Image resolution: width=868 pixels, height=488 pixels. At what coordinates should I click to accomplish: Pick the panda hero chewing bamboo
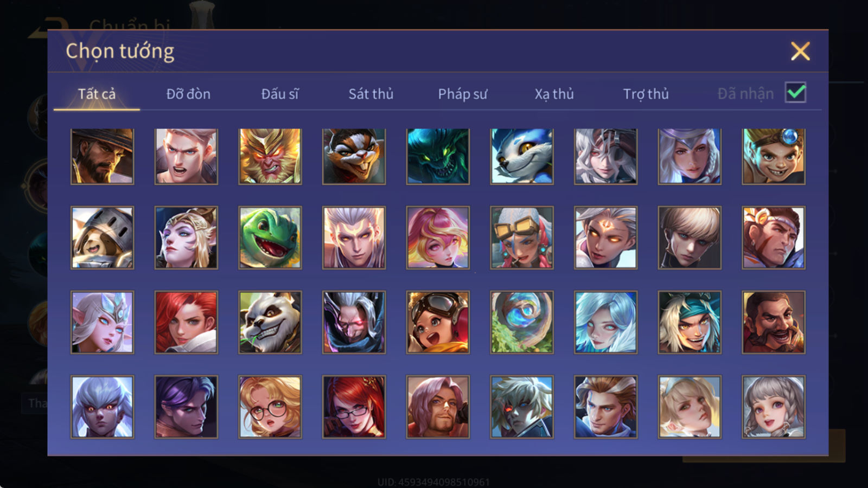pyautogui.click(x=270, y=322)
